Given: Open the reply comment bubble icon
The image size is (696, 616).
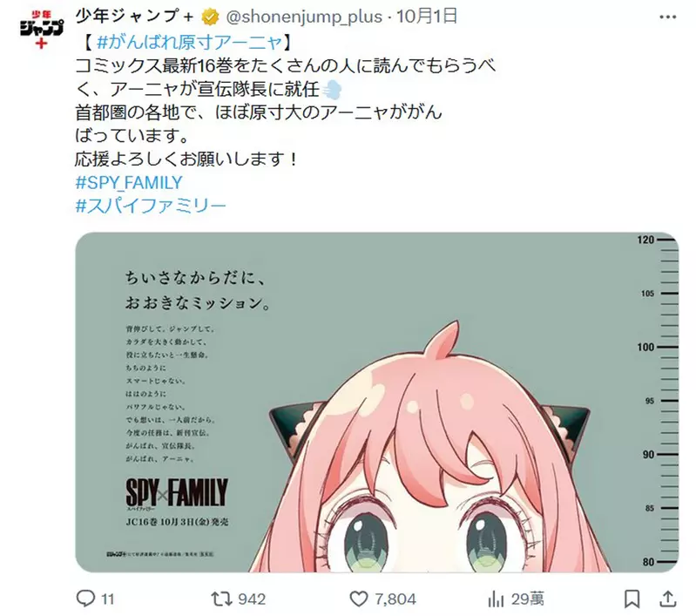Looking at the screenshot, I should (x=85, y=599).
